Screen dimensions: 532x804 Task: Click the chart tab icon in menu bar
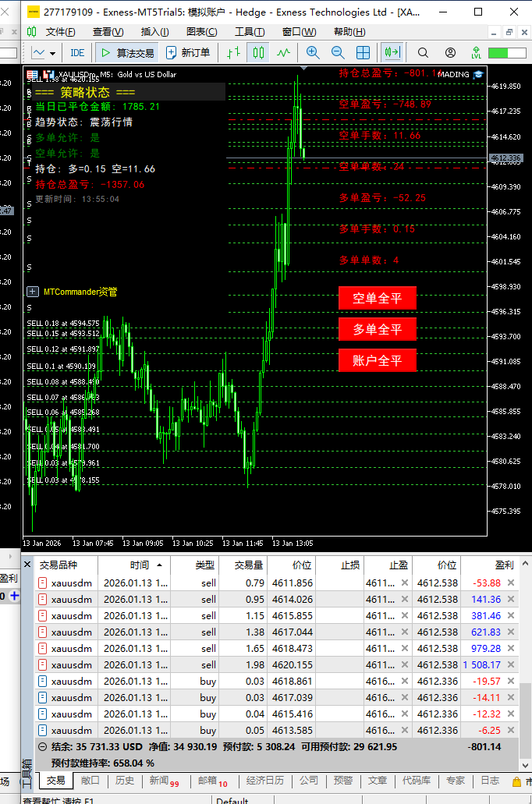tap(32, 32)
